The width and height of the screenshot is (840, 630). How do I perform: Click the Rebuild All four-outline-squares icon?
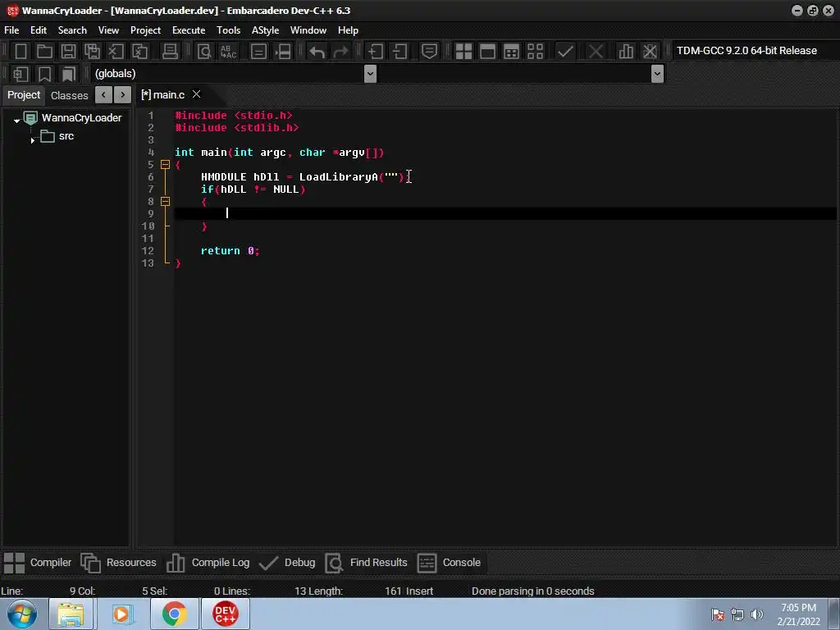pos(535,52)
